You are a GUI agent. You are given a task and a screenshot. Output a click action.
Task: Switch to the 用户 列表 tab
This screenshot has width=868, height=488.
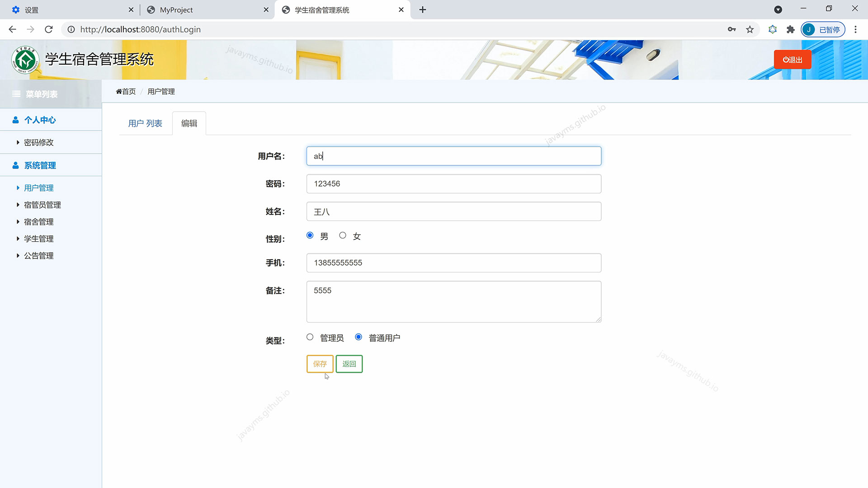145,123
